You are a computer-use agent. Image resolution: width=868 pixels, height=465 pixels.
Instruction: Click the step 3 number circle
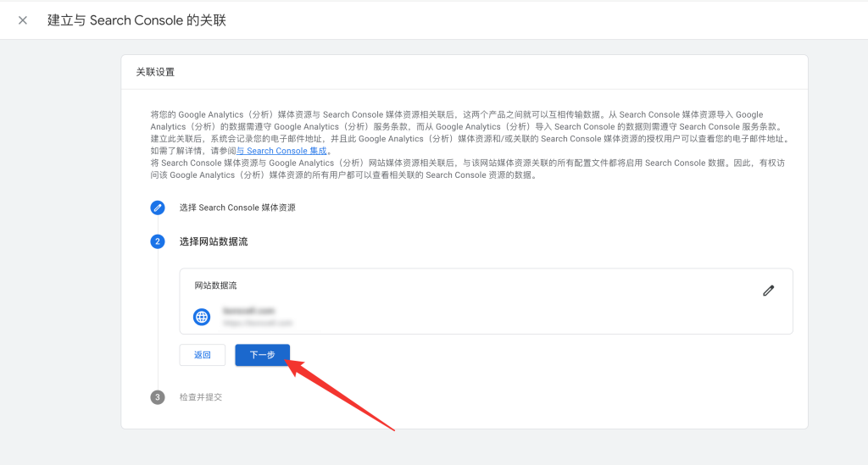click(158, 397)
